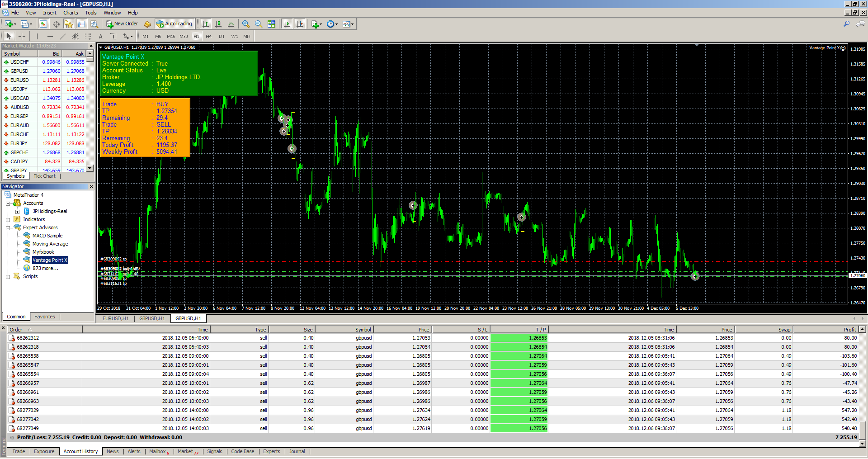868x459 pixels.
Task: Switch chart to candlesticks view
Action: pyautogui.click(x=218, y=24)
